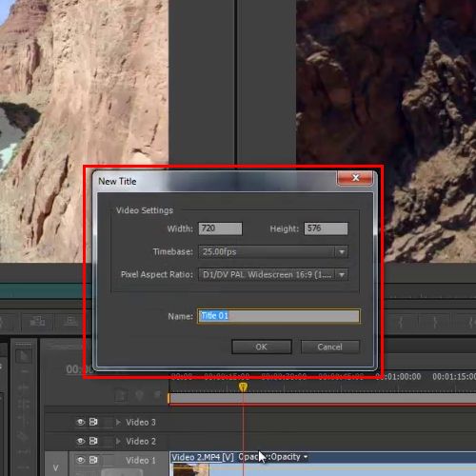The image size is (476, 476).
Task: Click the Mark In bracket icon
Action: 401,323
